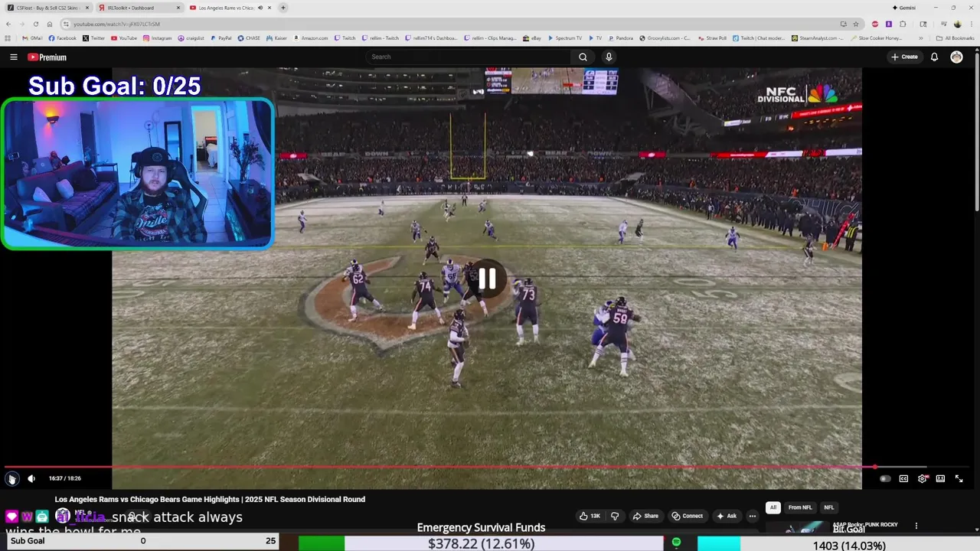Click the Ask button under the video
This screenshot has width=980, height=551.
coord(727,516)
